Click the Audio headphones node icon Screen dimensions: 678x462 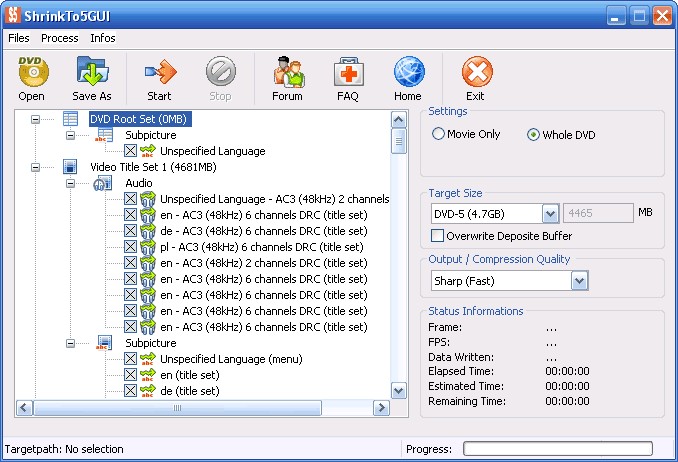[102, 183]
